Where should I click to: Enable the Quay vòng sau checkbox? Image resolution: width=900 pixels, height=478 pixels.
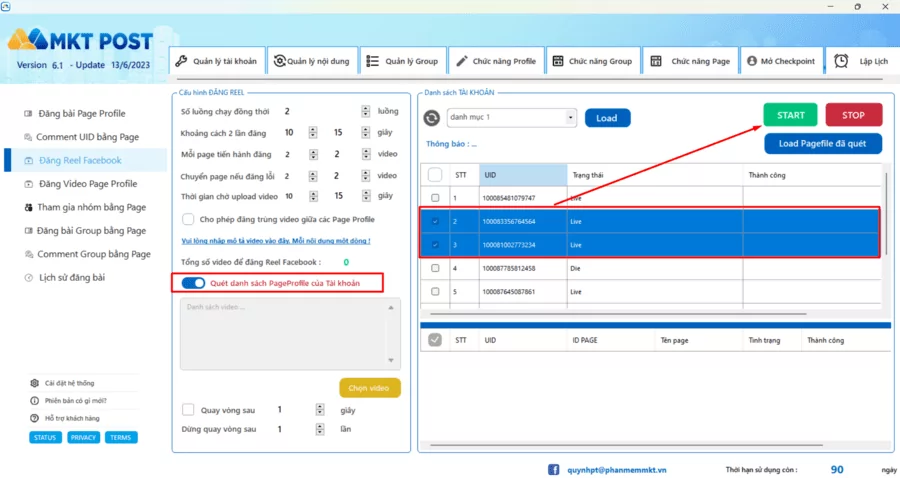pyautogui.click(x=188, y=410)
